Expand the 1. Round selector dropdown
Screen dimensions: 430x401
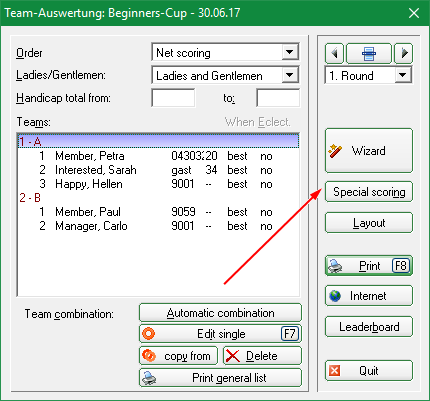402,75
